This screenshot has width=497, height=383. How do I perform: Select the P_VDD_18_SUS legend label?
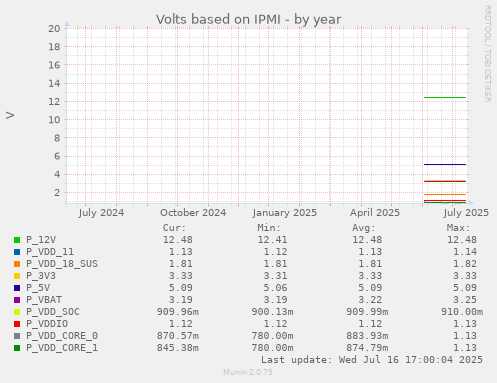[62, 264]
